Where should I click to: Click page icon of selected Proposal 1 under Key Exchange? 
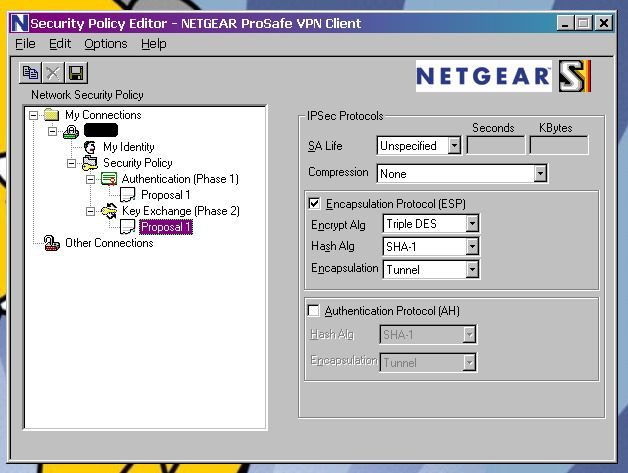click(127, 227)
